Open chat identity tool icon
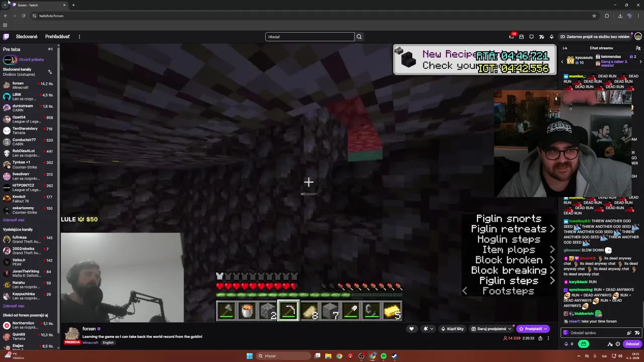 [610, 344]
